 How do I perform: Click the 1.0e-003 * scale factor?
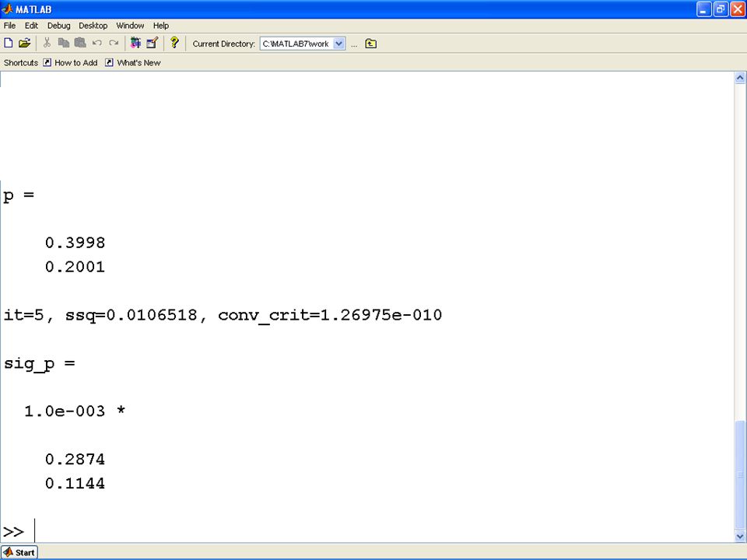point(75,411)
